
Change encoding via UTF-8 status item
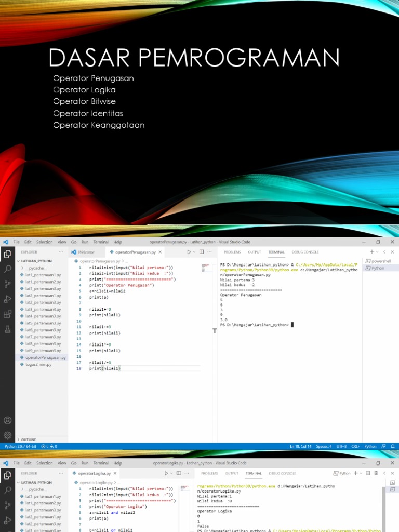[x=341, y=446]
